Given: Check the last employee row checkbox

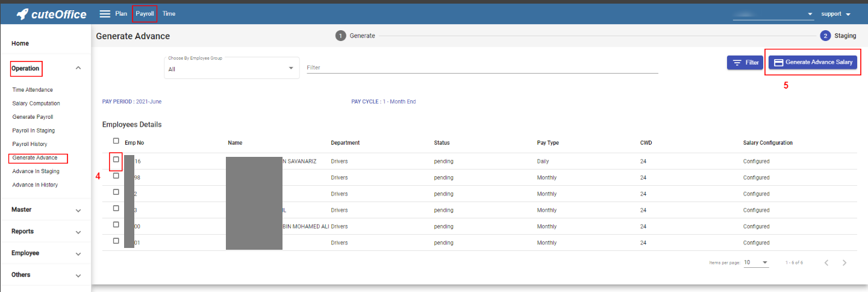Looking at the screenshot, I should 116,241.
